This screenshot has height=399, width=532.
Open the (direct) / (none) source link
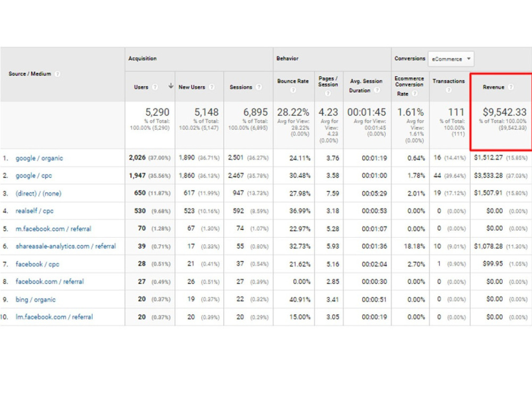click(x=38, y=194)
